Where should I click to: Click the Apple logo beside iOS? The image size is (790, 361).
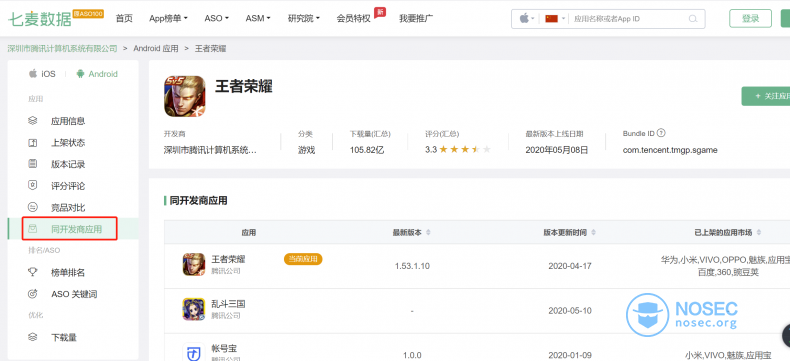click(x=33, y=74)
